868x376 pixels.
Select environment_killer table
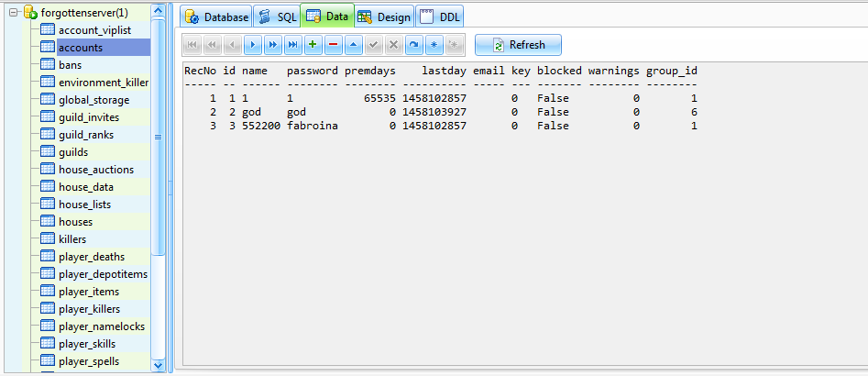tap(104, 83)
